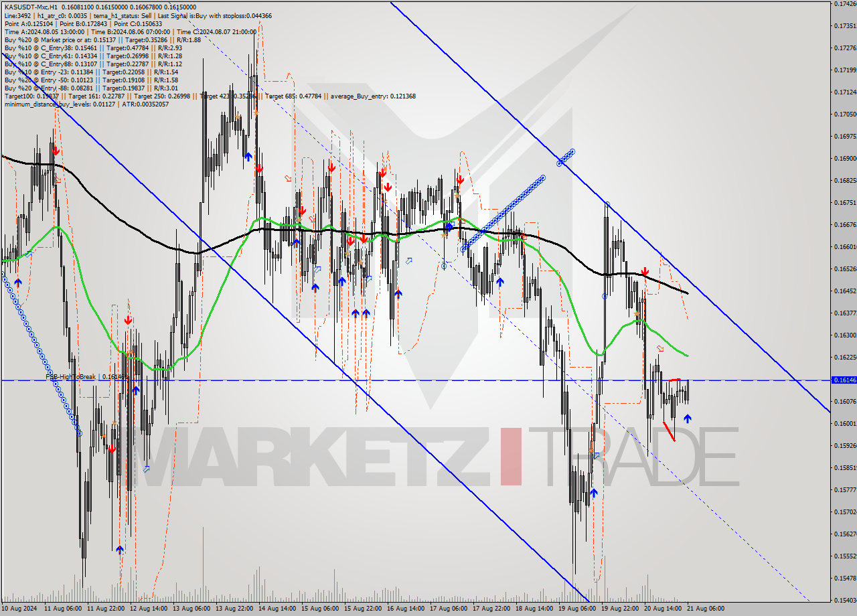
Task: Click the '19 Aug 22:00' time axis label
Action: tap(620, 609)
